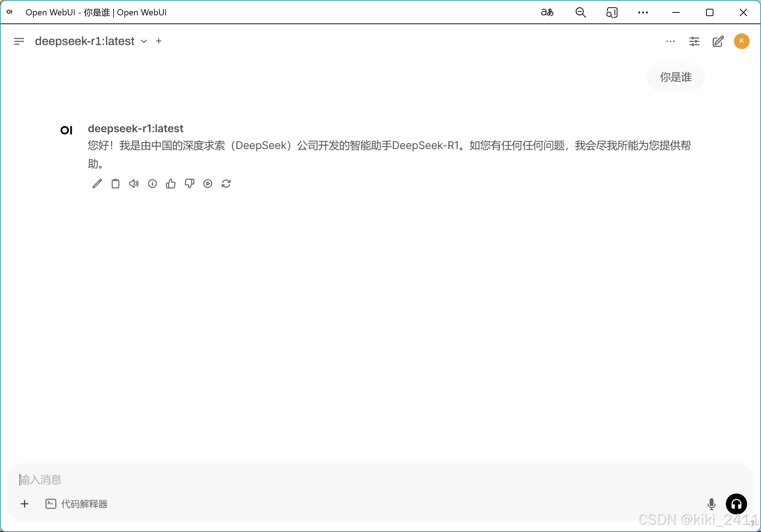
Task: Copy the response with the clipboard icon
Action: (115, 184)
